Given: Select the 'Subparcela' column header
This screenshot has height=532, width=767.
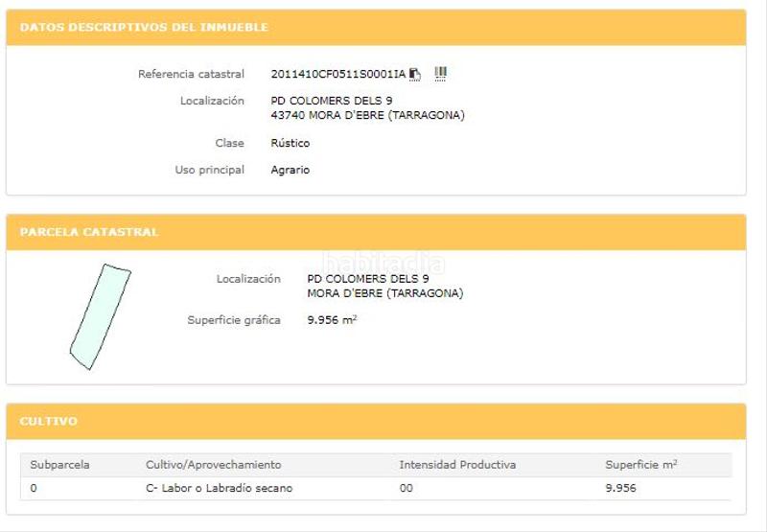Looking at the screenshot, I should pyautogui.click(x=59, y=465).
